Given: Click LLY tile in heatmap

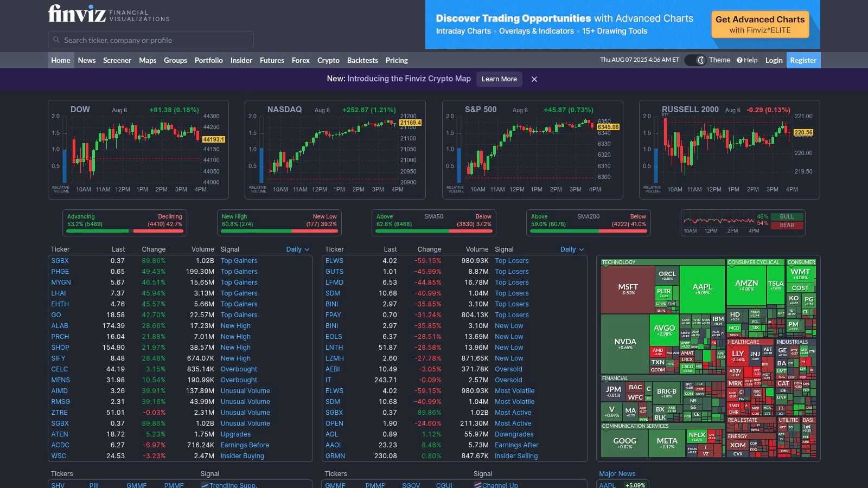Looking at the screenshot, I should click(738, 355).
